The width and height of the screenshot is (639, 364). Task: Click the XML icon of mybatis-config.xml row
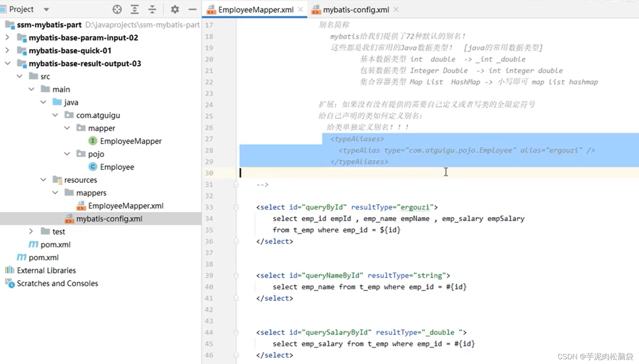69,219
